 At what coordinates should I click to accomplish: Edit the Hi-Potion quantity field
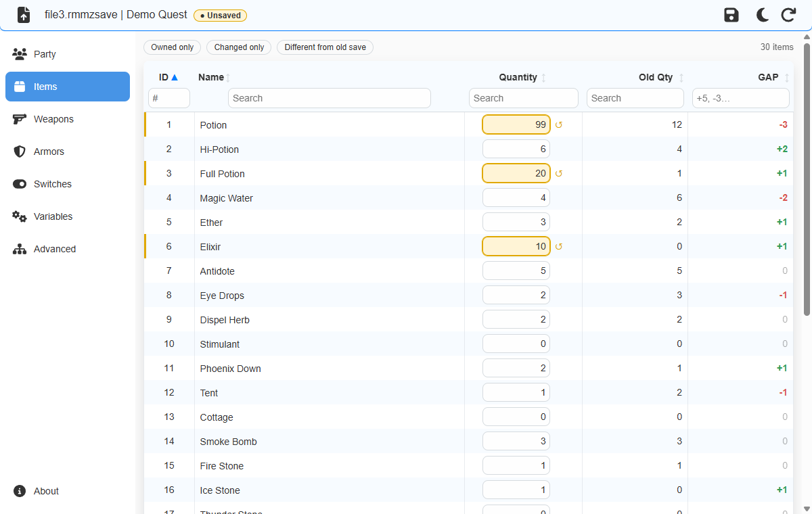pos(516,149)
